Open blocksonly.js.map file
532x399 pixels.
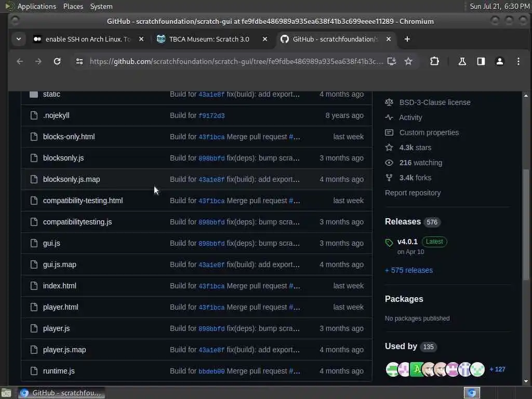click(x=72, y=179)
